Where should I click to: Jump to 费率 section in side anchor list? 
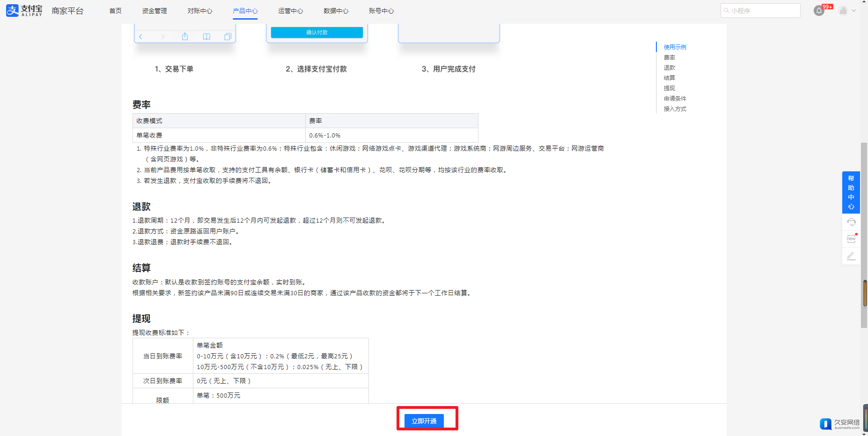(669, 58)
